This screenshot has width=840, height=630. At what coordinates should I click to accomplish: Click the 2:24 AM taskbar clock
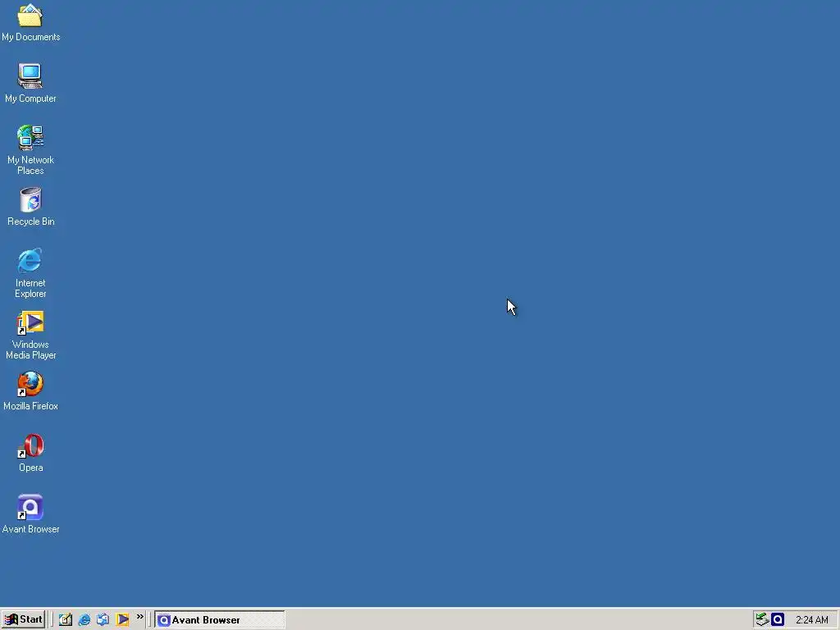(x=811, y=620)
